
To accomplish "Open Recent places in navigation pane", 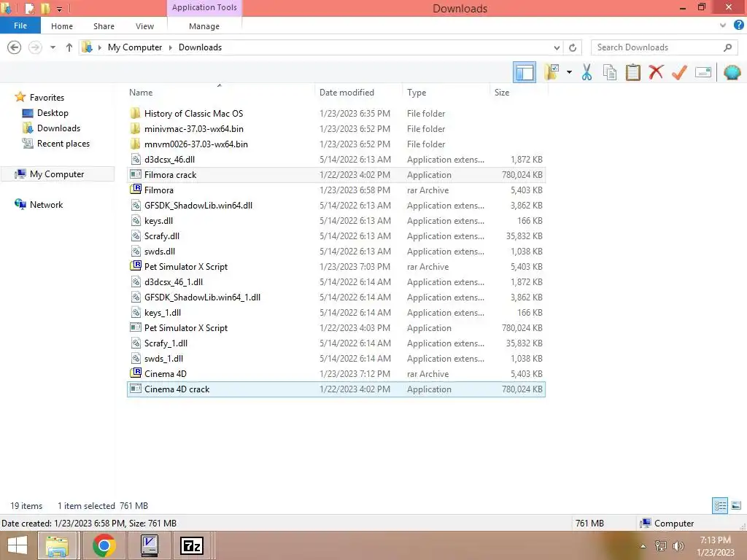I will [x=63, y=144].
